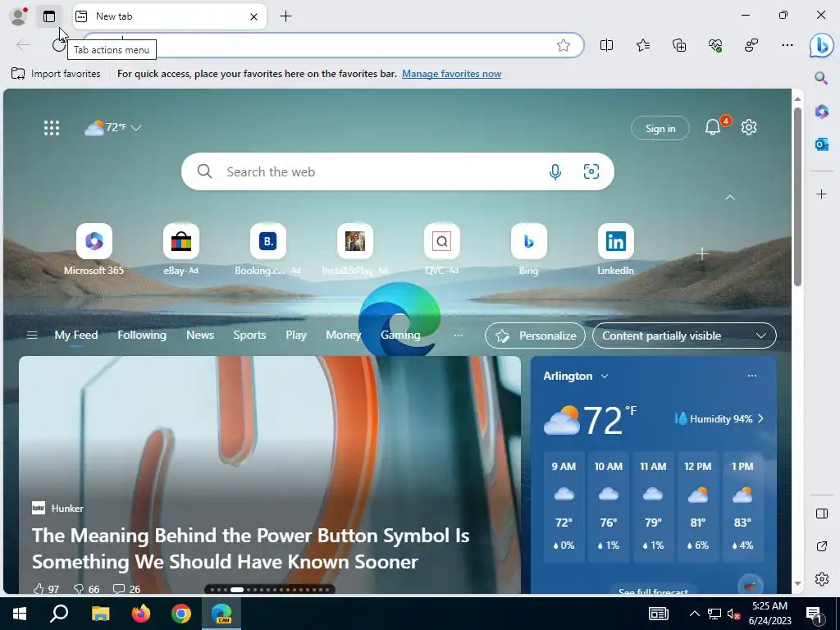Switch to the Sports tab
Image resolution: width=840 pixels, height=630 pixels.
coord(249,336)
